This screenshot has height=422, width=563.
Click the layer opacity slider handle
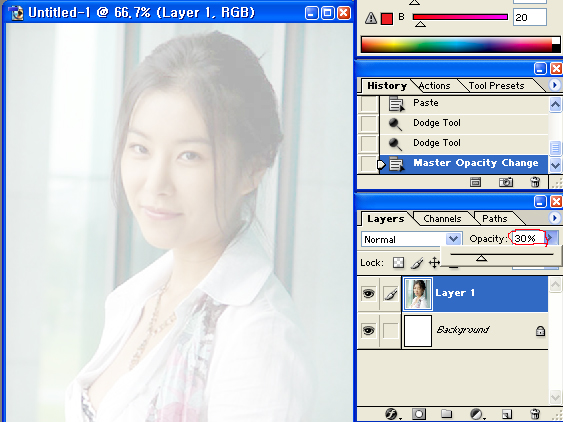481,258
